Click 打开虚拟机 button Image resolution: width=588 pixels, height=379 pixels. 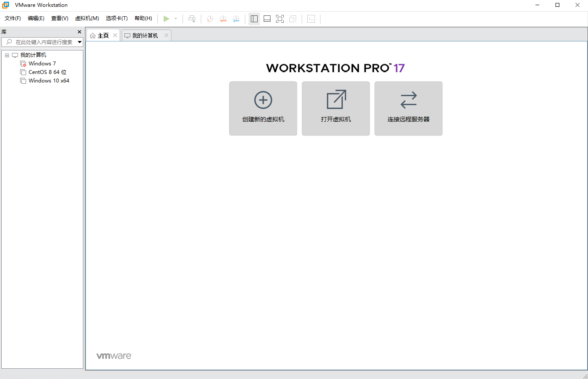336,109
